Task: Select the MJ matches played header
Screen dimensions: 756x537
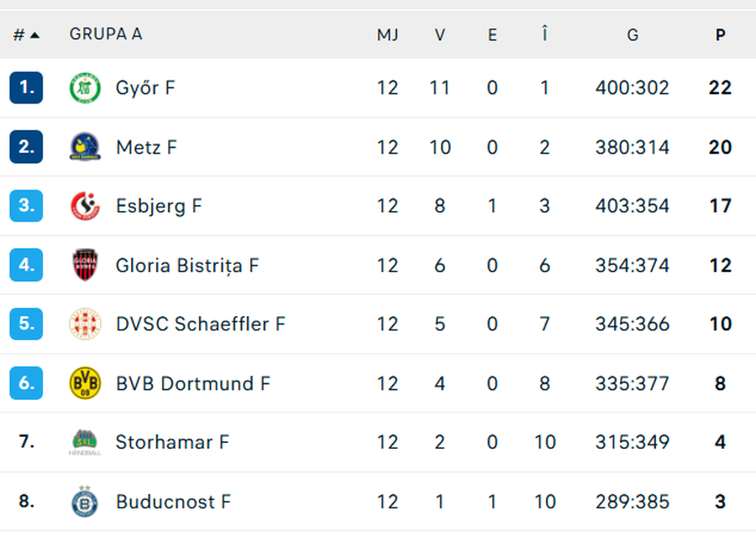Action: tap(387, 34)
